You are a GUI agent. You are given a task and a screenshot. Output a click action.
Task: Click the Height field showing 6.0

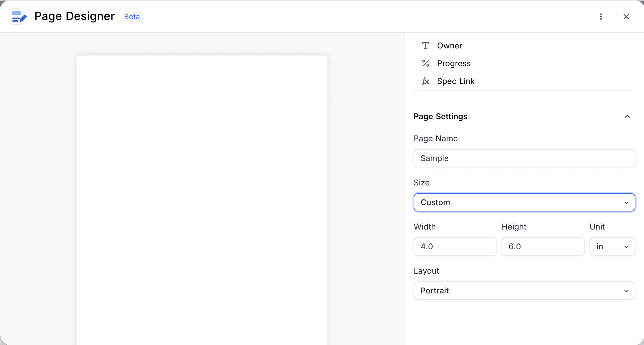[543, 246]
